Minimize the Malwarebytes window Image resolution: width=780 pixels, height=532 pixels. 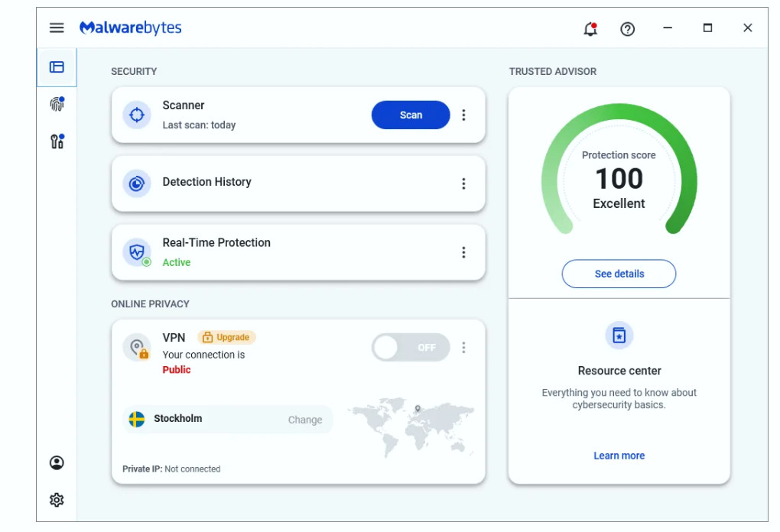(668, 28)
